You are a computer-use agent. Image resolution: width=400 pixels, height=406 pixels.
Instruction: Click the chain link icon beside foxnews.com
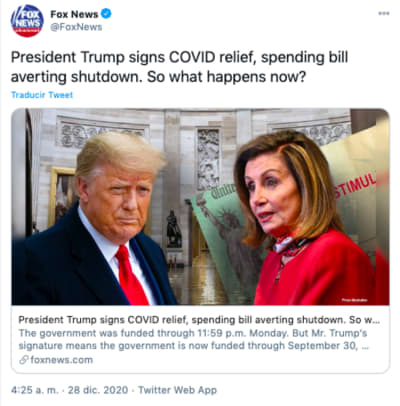point(23,360)
